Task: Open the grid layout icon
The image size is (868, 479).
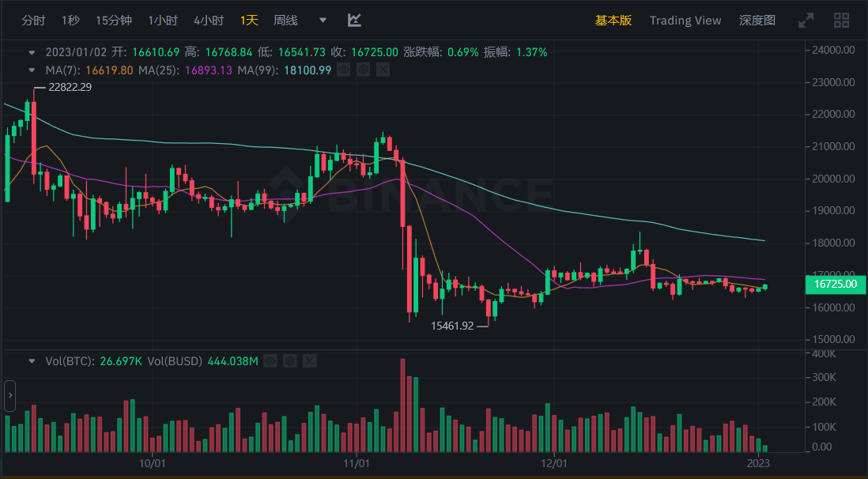Action: [x=841, y=20]
